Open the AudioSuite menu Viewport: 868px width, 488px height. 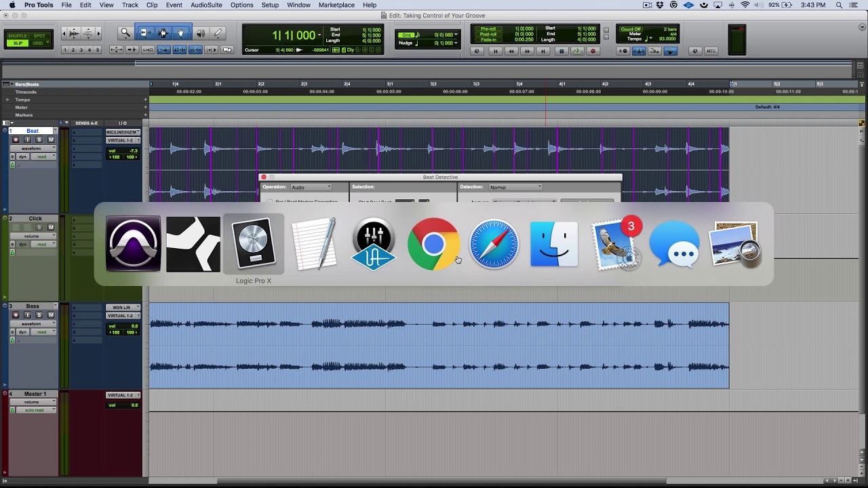click(x=206, y=5)
